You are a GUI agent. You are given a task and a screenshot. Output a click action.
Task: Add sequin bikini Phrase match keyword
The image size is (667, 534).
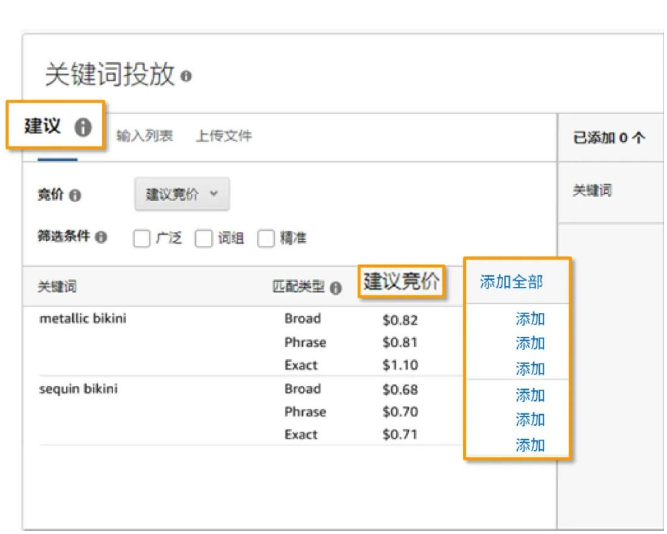530,420
